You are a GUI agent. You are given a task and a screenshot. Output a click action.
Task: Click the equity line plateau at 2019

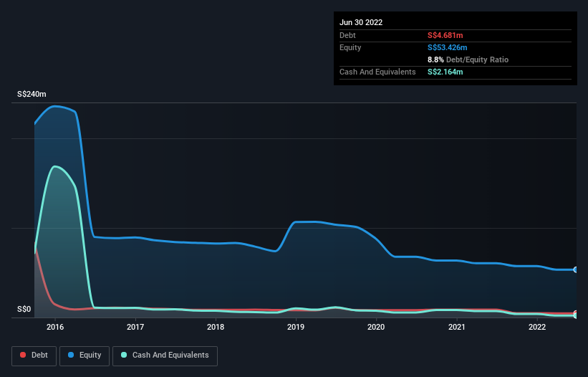point(307,222)
